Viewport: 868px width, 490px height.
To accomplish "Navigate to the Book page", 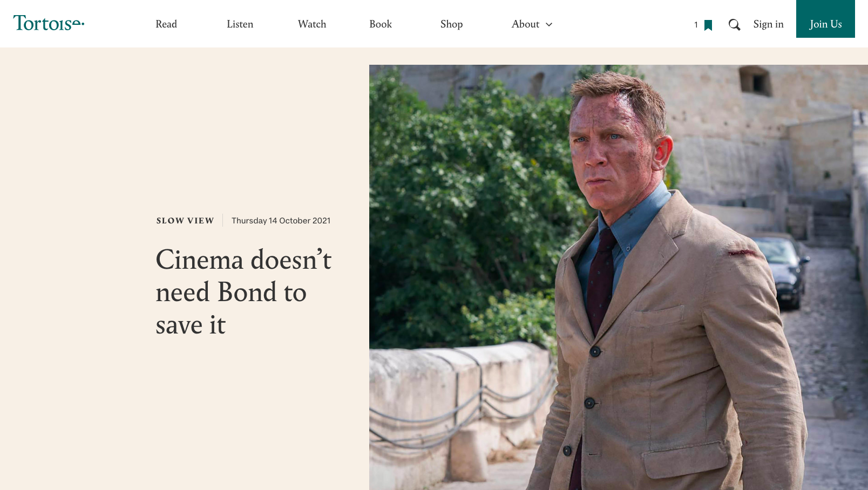I will [381, 24].
